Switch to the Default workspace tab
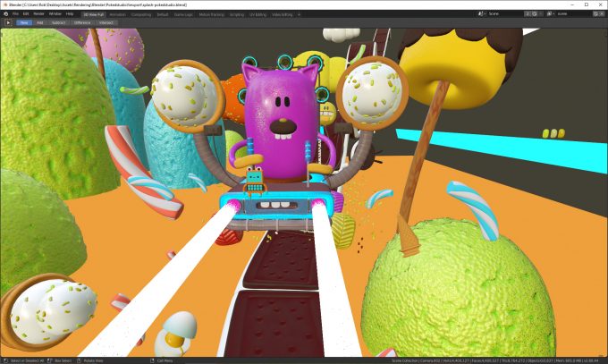608x364 pixels. (x=163, y=14)
